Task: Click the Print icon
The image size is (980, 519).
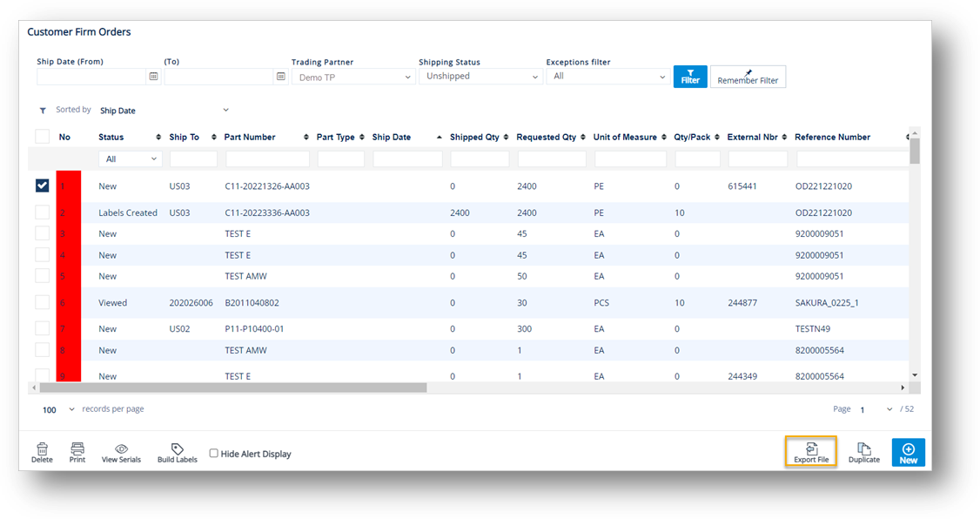Action: (x=77, y=448)
